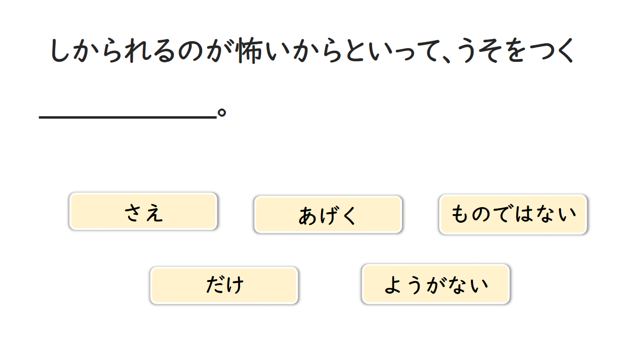Click the period after the blank line
Screen dimensions: 644x362
(x=221, y=112)
